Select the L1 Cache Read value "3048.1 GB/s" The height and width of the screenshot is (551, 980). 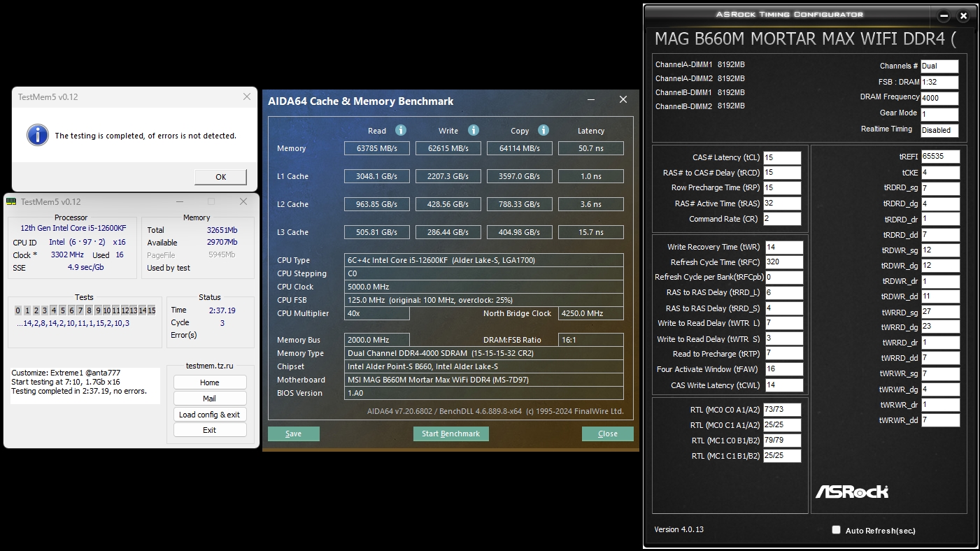tap(377, 176)
